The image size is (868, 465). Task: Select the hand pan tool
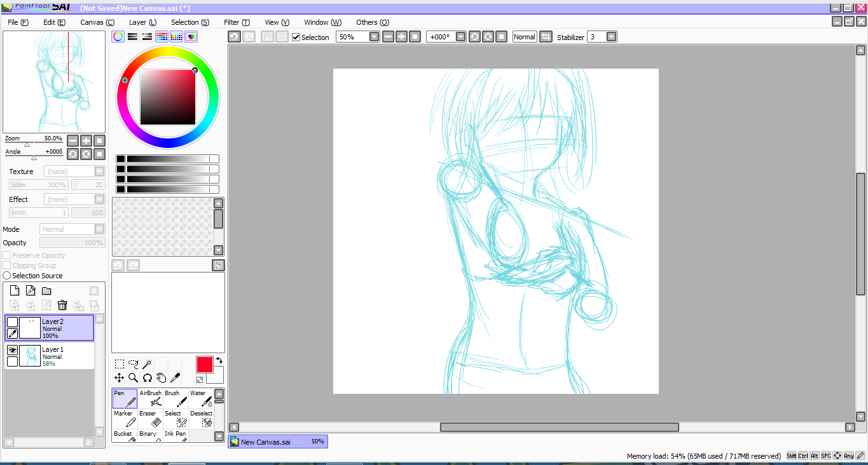tap(162, 378)
